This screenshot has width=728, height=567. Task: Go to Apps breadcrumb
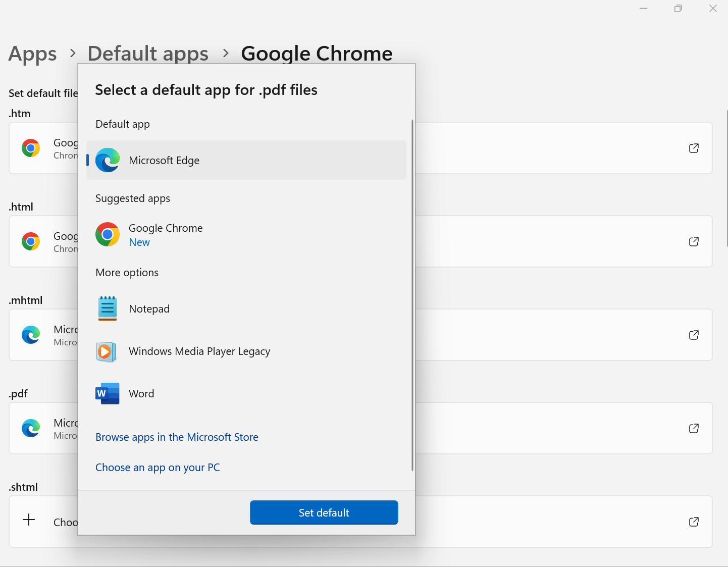pyautogui.click(x=33, y=54)
